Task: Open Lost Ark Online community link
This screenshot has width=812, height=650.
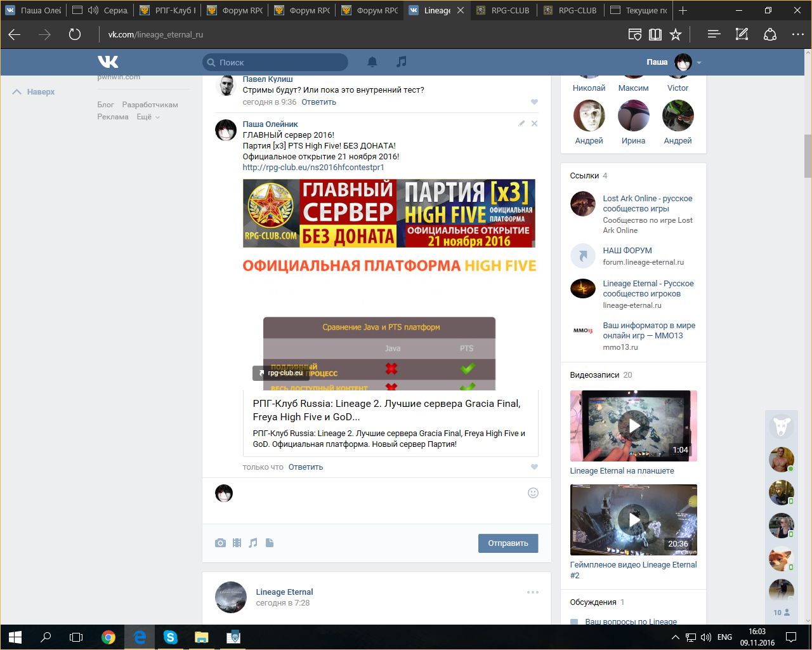Action: click(648, 204)
